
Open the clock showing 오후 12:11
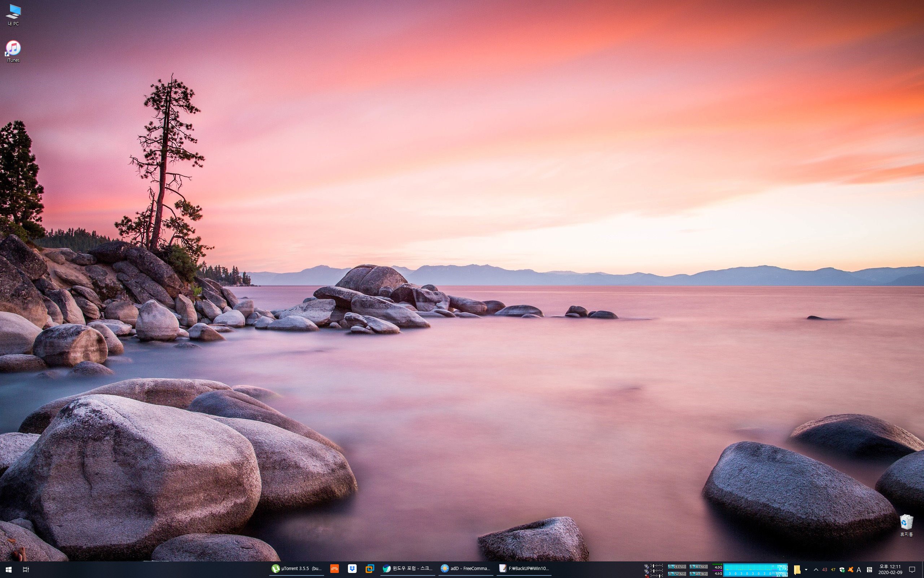(890, 570)
